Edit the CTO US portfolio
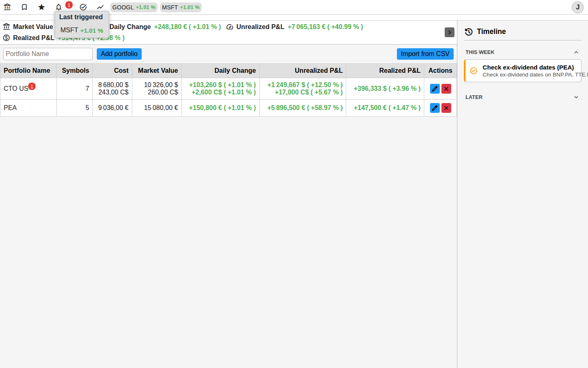Image resolution: width=588 pixels, height=368 pixels. point(435,89)
